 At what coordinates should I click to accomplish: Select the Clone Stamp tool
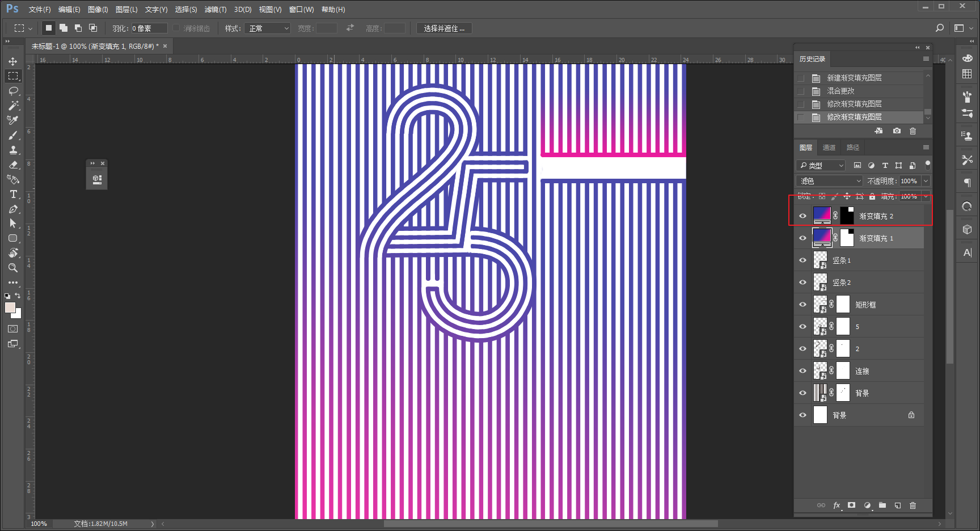pyautogui.click(x=13, y=150)
